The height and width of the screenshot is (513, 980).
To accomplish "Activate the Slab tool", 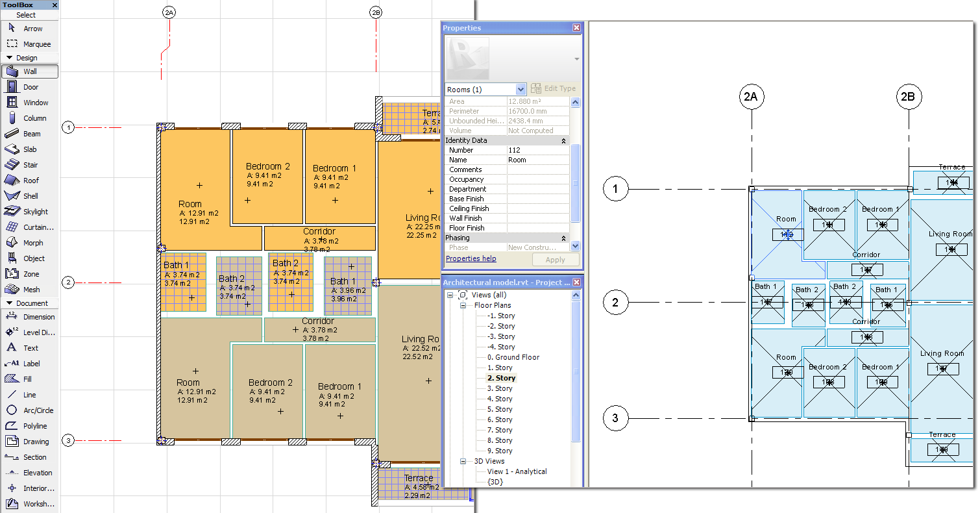I will pyautogui.click(x=30, y=149).
